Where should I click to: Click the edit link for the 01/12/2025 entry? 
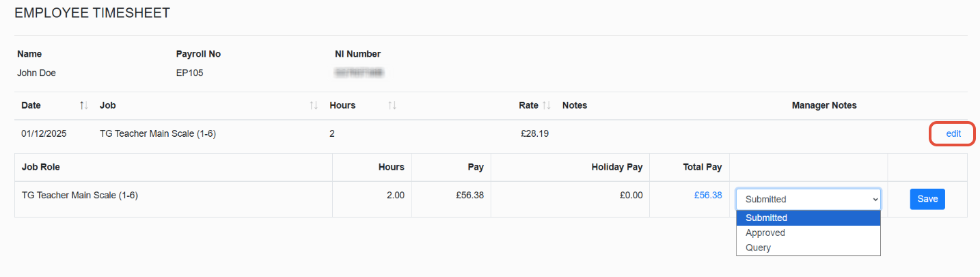point(953,134)
